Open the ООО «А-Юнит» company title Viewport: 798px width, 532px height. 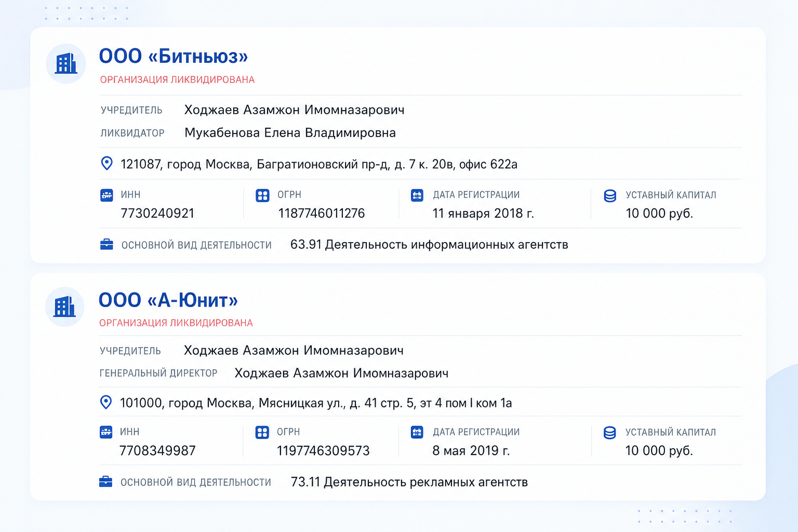[x=168, y=300]
